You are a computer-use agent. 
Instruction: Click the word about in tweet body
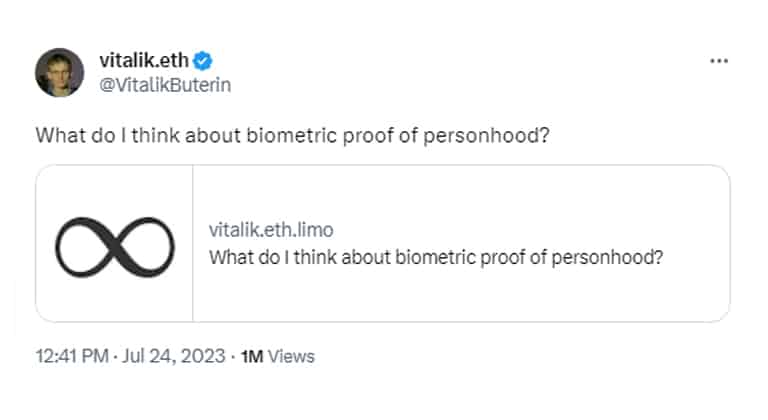(213, 136)
